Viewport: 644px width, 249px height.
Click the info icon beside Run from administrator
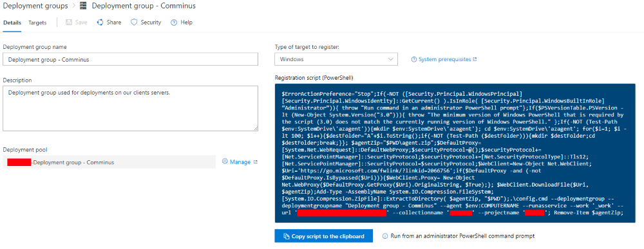click(x=385, y=236)
